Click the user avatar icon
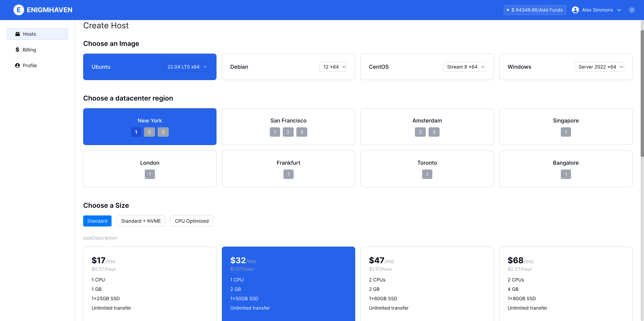 [575, 10]
